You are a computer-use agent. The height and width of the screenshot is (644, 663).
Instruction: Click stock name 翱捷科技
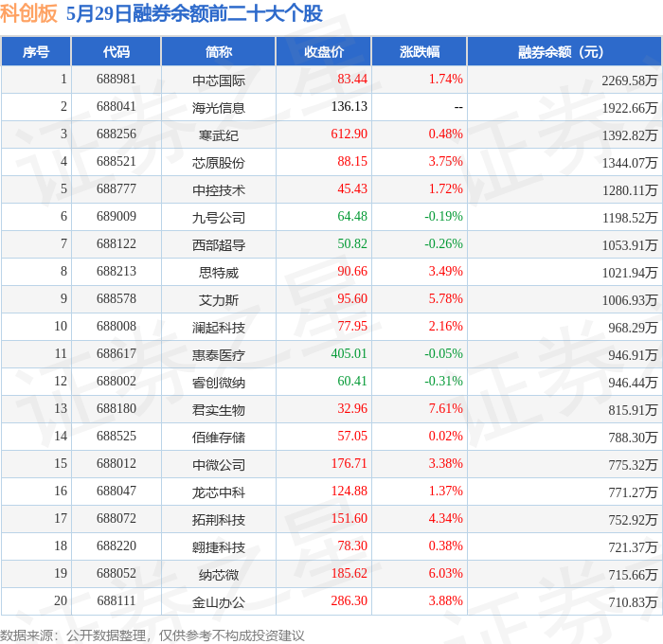[x=219, y=547]
